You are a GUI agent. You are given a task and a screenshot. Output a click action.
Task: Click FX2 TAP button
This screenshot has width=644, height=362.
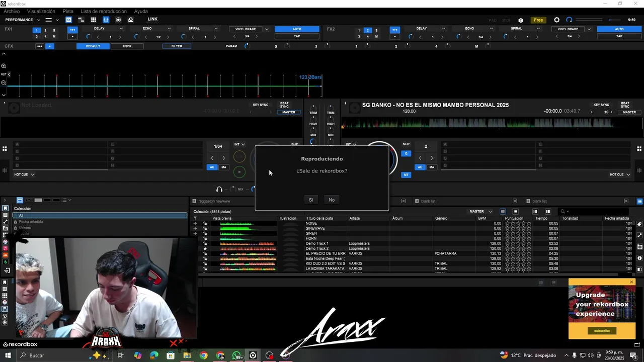pyautogui.click(x=619, y=36)
